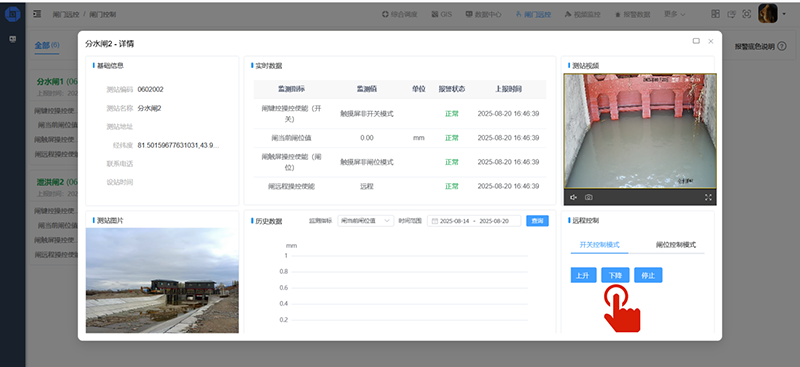Viewport: 800px width, 367px height.
Task: Open the 测站图片 station photo
Action: (162, 280)
